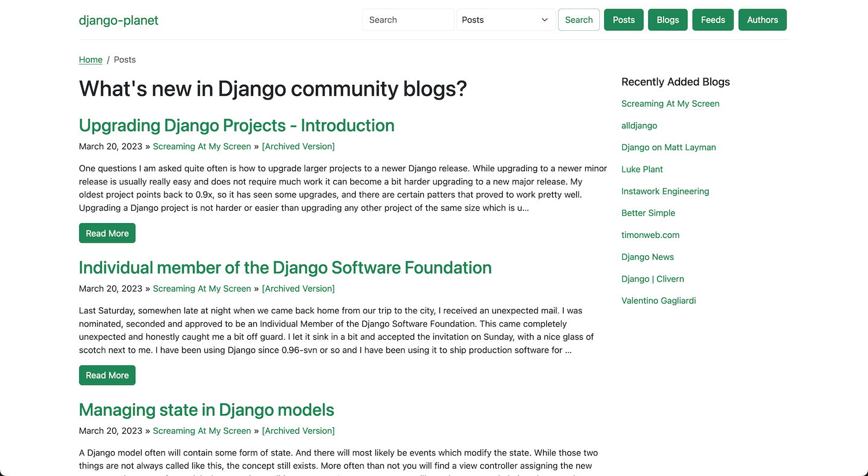Viewport: 868px width, 476px height.
Task: Go to the Posts navigation button
Action: [x=623, y=20]
